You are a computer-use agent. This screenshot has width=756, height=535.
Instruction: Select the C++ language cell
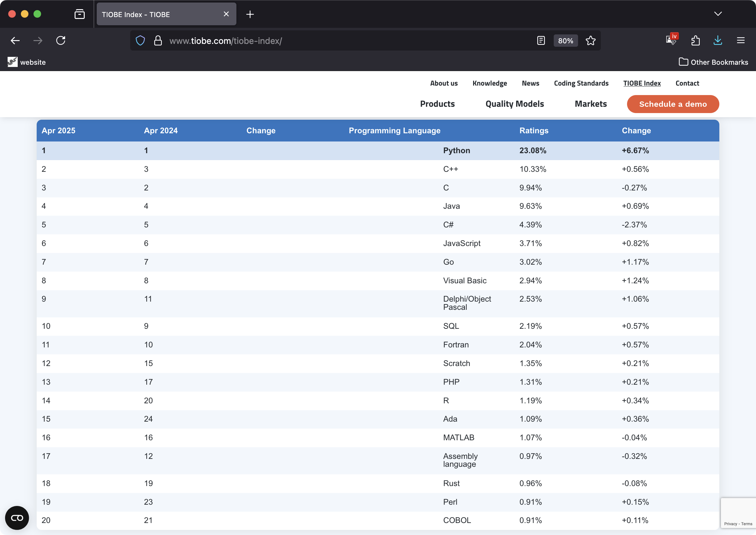click(450, 169)
